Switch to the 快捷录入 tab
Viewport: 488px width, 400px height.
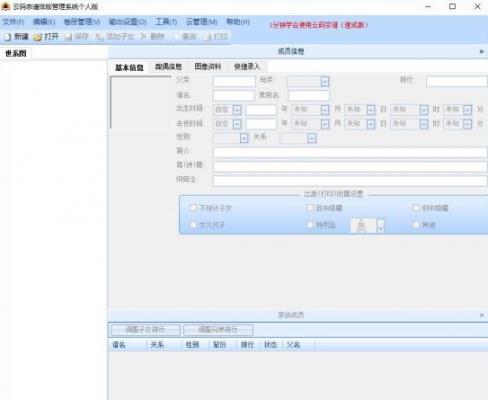[x=247, y=67]
